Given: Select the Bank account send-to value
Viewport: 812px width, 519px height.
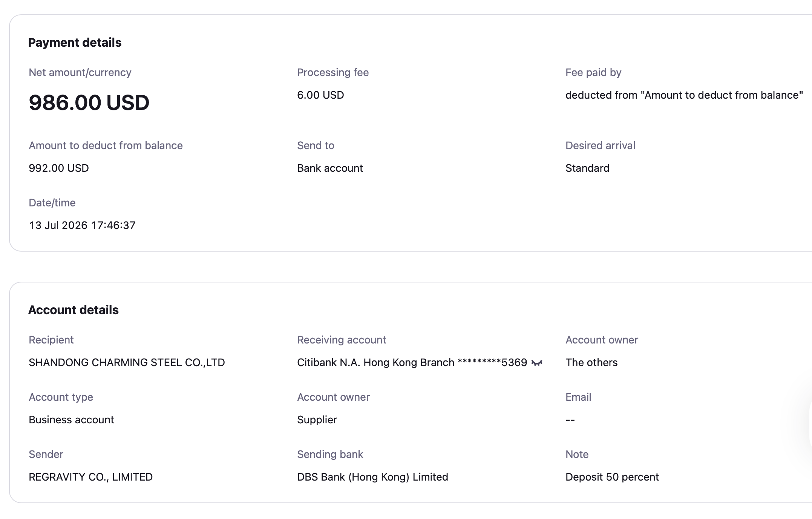Looking at the screenshot, I should tap(330, 168).
